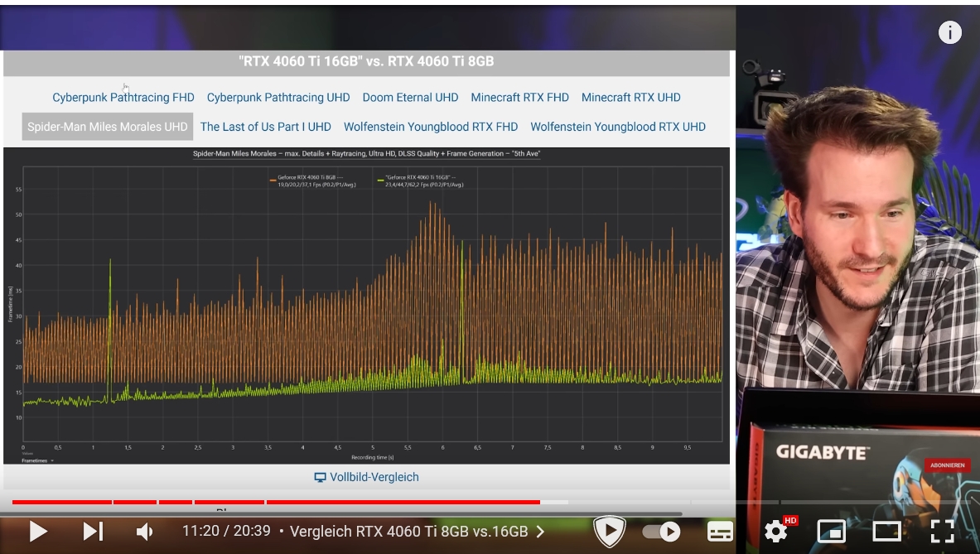The width and height of the screenshot is (980, 554).
Task: Seek on the red video progress bar
Action: [276, 502]
